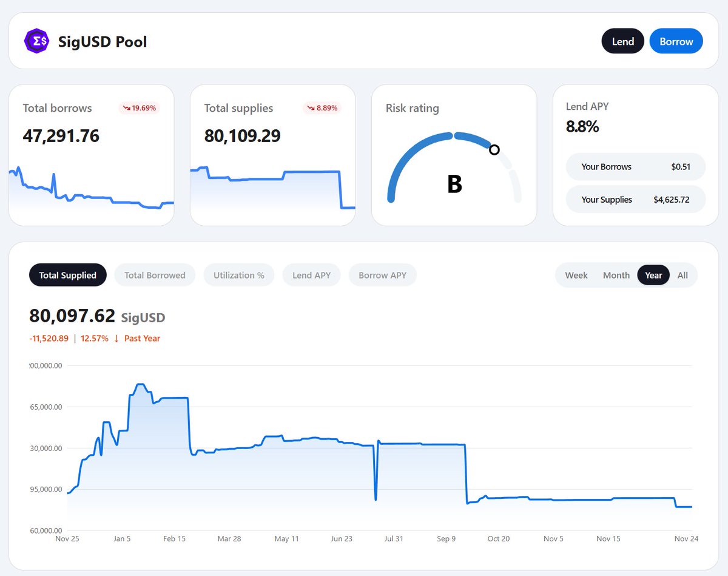Viewport: 728px width, 576px height.
Task: Click the Total borrows 19.69% change badge
Action: pyautogui.click(x=139, y=108)
